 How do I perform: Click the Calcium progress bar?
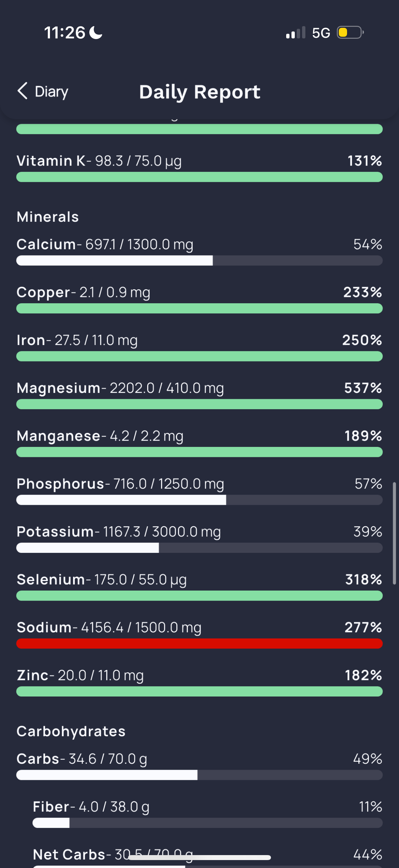[199, 261]
